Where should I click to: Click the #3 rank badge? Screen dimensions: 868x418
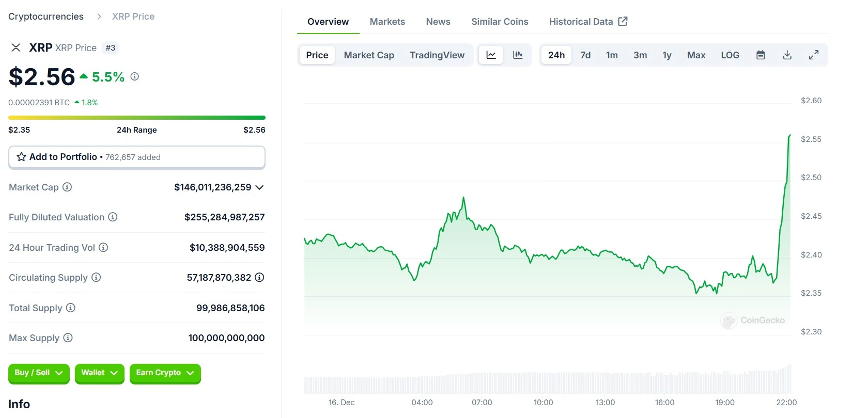tap(111, 48)
